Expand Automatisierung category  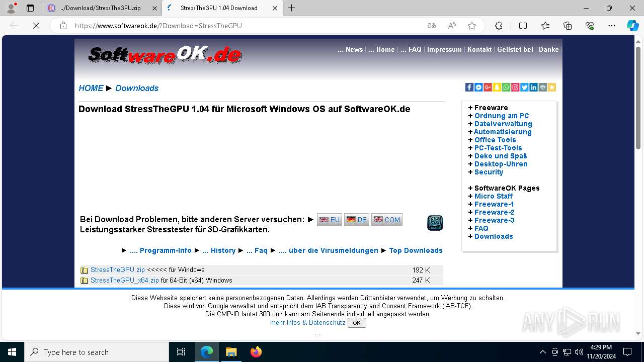[503, 132]
